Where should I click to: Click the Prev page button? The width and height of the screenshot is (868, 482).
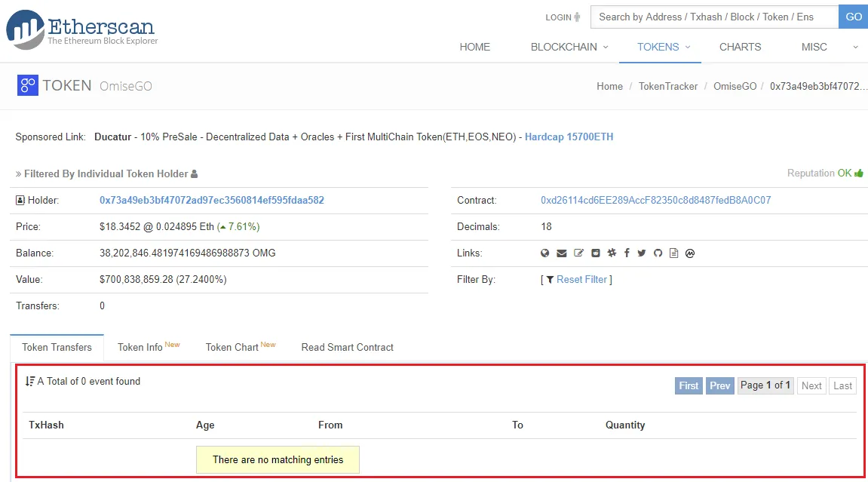pos(719,385)
